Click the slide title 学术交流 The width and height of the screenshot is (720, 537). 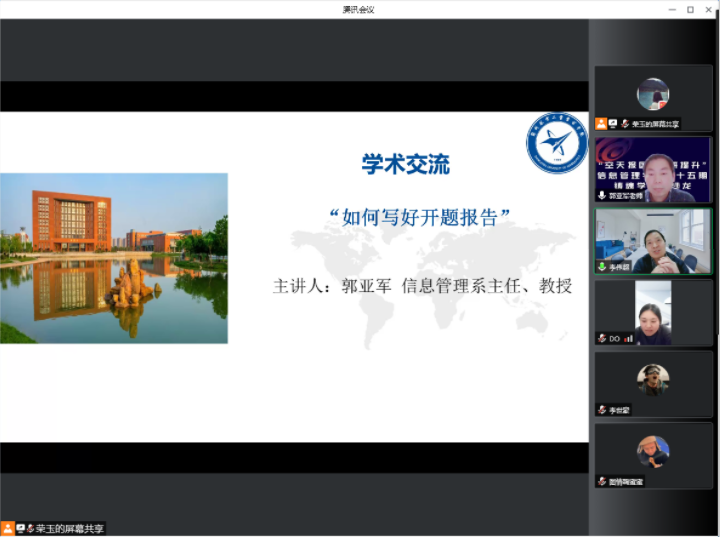pyautogui.click(x=406, y=165)
